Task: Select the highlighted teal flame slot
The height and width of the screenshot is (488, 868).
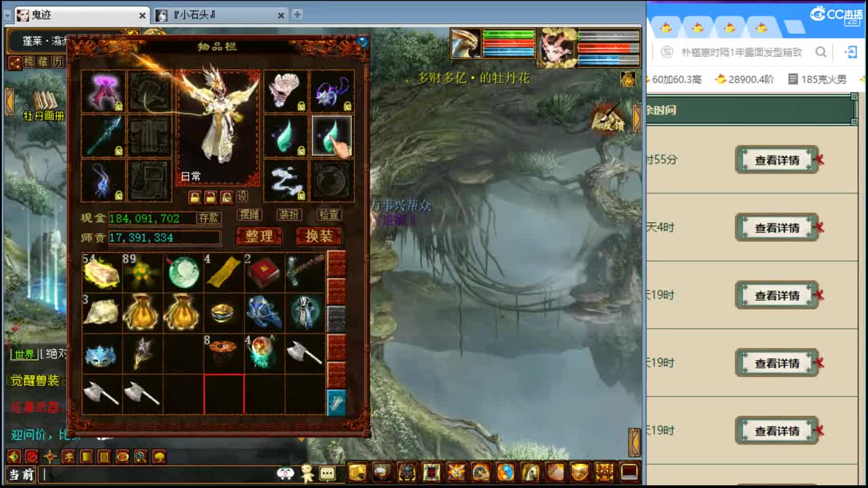Action: tap(332, 136)
